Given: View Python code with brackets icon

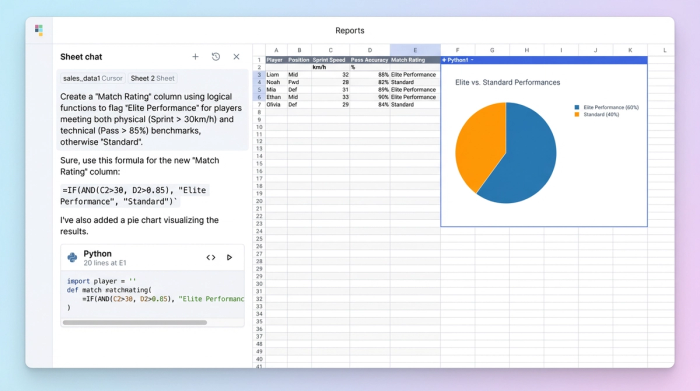Looking at the screenshot, I should [x=211, y=258].
